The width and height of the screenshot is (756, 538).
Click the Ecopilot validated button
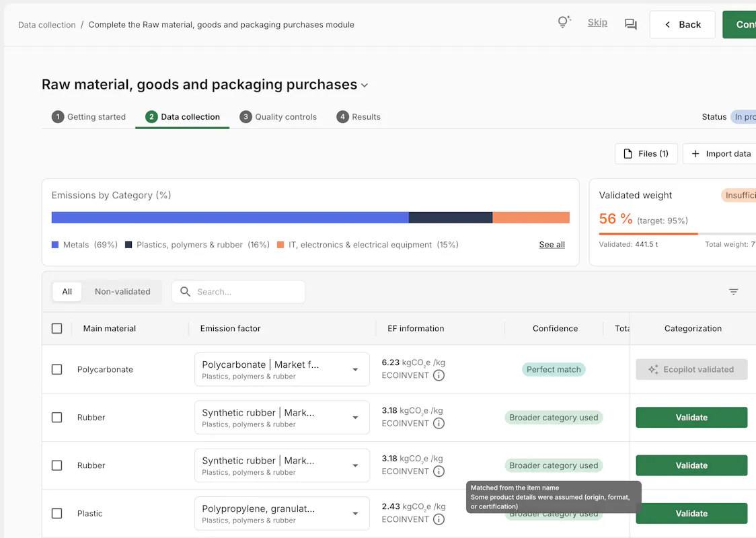(x=691, y=369)
